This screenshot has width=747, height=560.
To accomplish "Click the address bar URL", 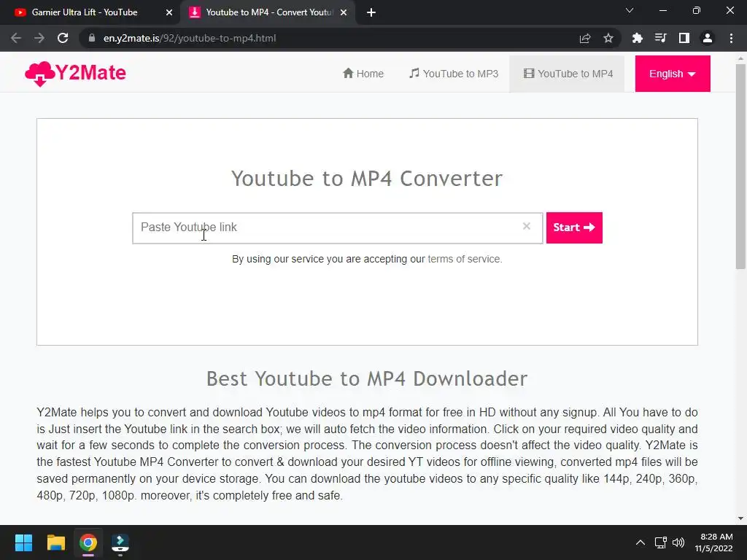I will pyautogui.click(x=190, y=38).
